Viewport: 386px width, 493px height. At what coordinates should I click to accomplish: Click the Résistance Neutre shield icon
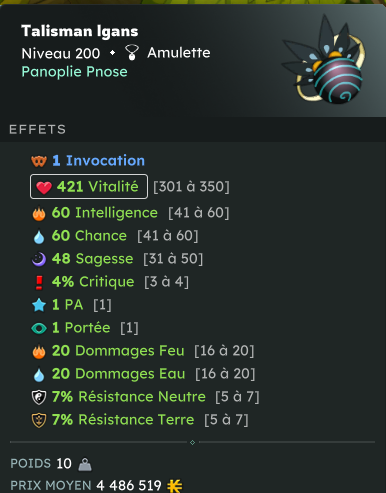click(x=39, y=397)
